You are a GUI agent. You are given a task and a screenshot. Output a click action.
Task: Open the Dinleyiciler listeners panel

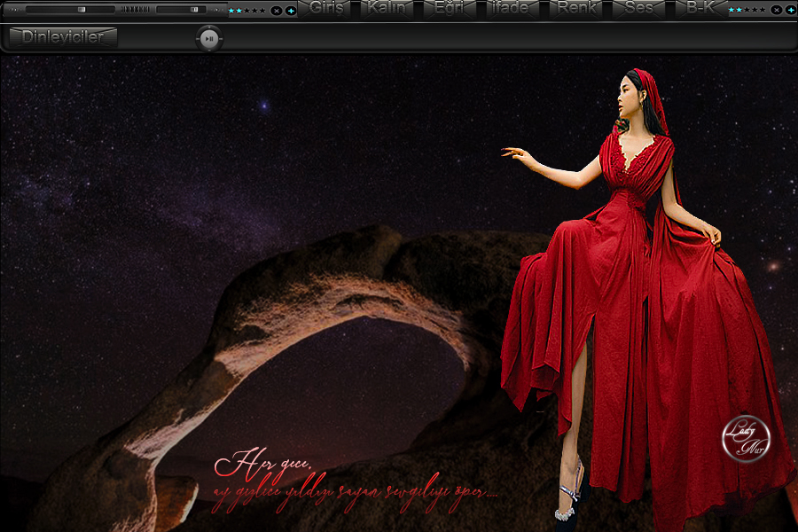point(62,37)
